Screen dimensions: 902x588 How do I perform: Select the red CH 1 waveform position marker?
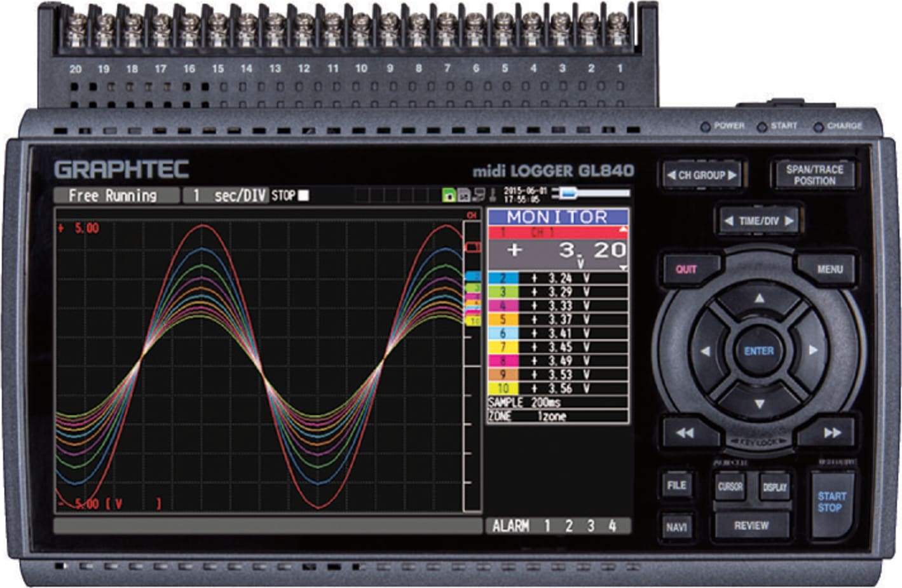[474, 246]
